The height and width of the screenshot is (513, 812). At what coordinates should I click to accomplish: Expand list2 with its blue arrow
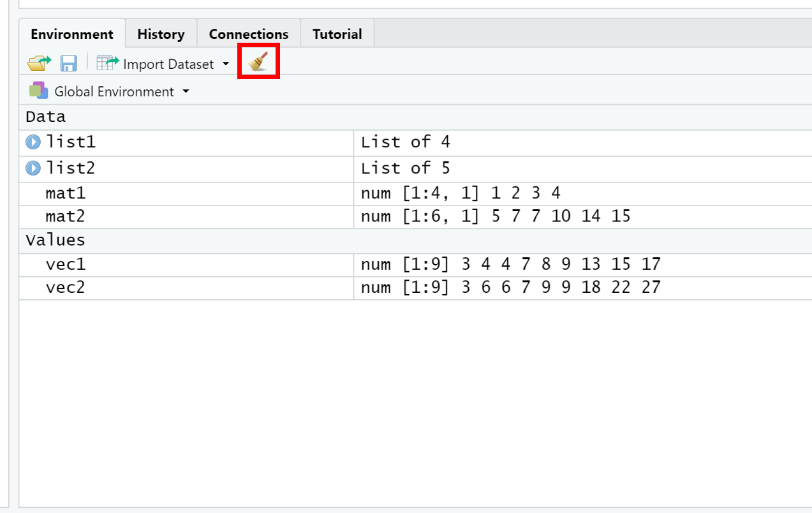pos(33,168)
